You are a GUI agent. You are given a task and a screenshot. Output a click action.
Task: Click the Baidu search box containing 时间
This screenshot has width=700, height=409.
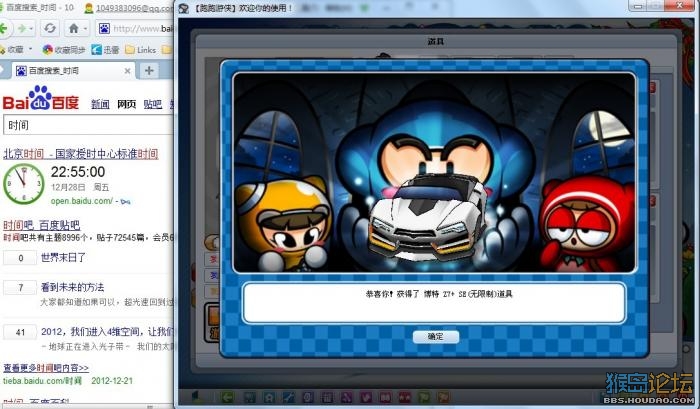point(88,125)
